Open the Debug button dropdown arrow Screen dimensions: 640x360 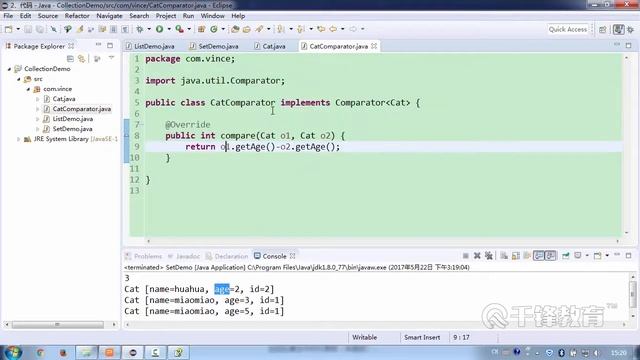(149, 29)
